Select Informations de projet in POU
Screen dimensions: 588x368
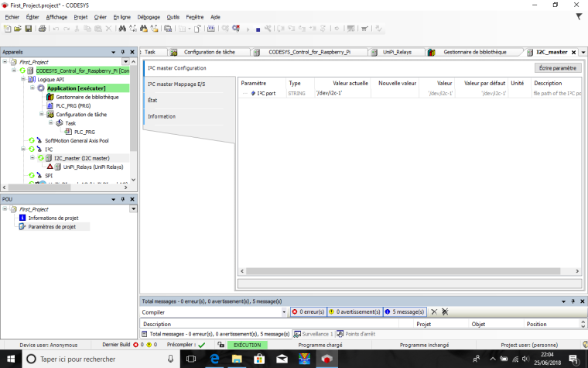tap(53, 218)
